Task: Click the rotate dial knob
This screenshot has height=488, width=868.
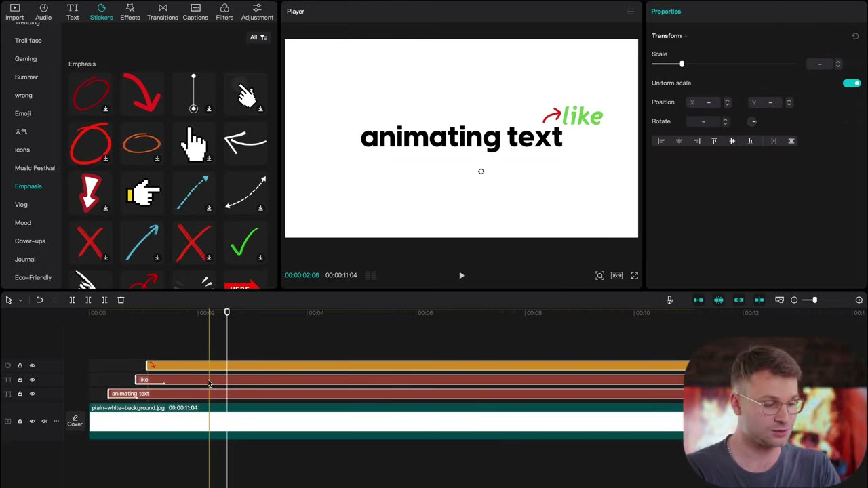Action: point(752,121)
